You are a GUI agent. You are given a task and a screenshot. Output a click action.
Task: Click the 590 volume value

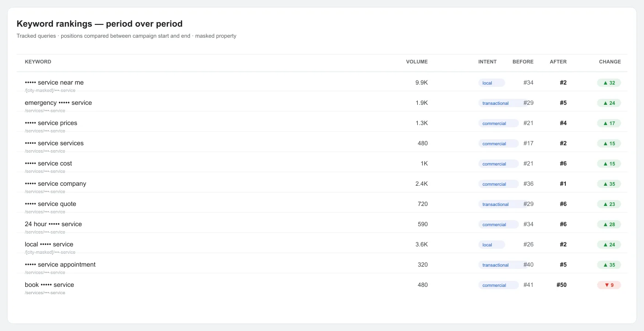click(x=423, y=224)
